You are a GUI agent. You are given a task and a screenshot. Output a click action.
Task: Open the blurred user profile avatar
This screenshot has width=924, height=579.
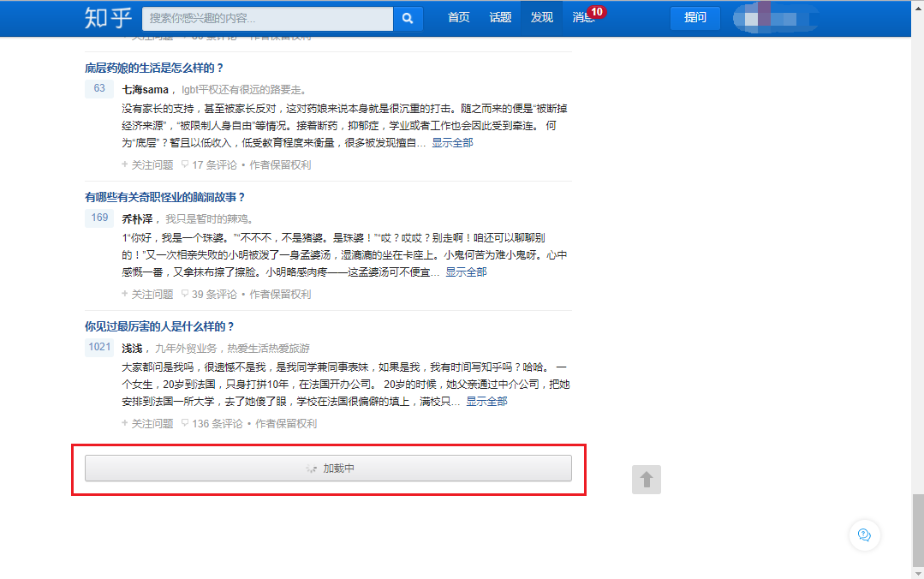[x=775, y=18]
